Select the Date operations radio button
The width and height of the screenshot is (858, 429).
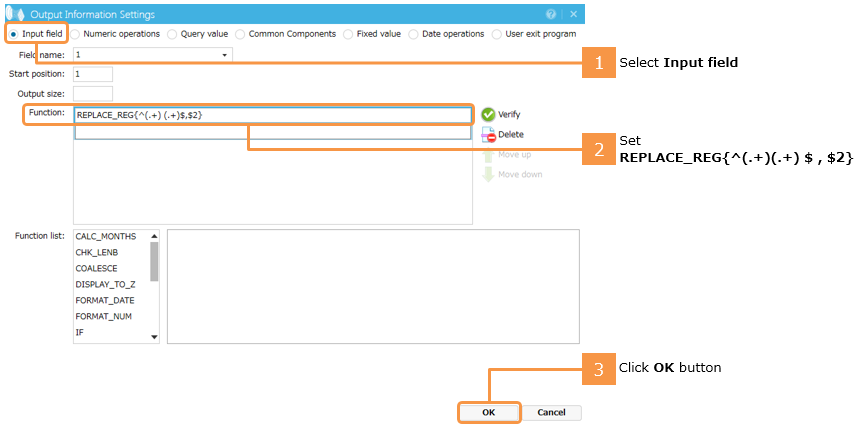coord(414,34)
